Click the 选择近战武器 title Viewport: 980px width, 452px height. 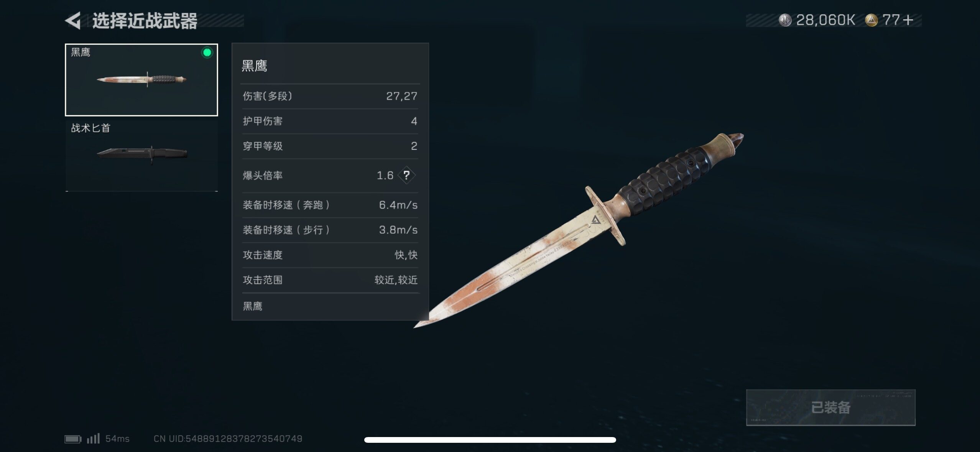pyautogui.click(x=145, y=21)
